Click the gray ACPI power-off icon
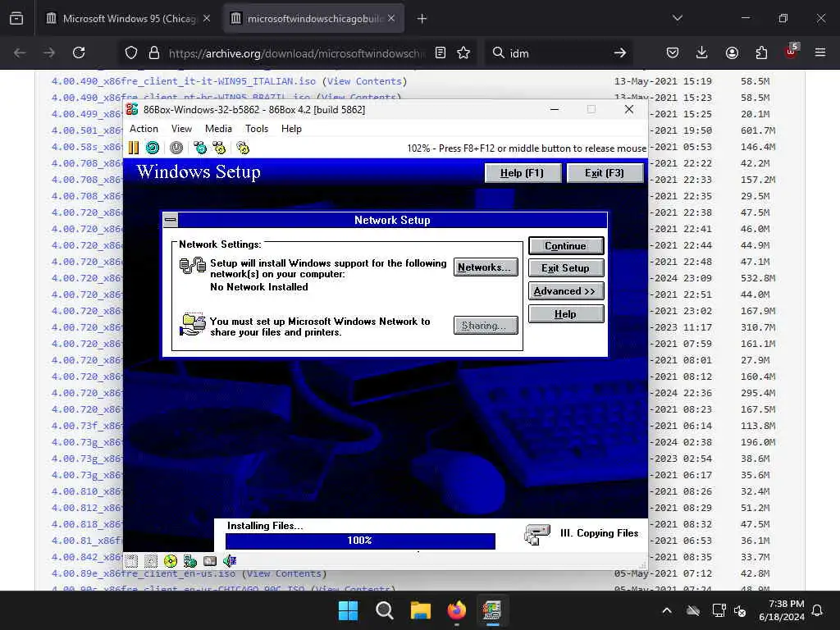The image size is (840, 630). (x=176, y=148)
